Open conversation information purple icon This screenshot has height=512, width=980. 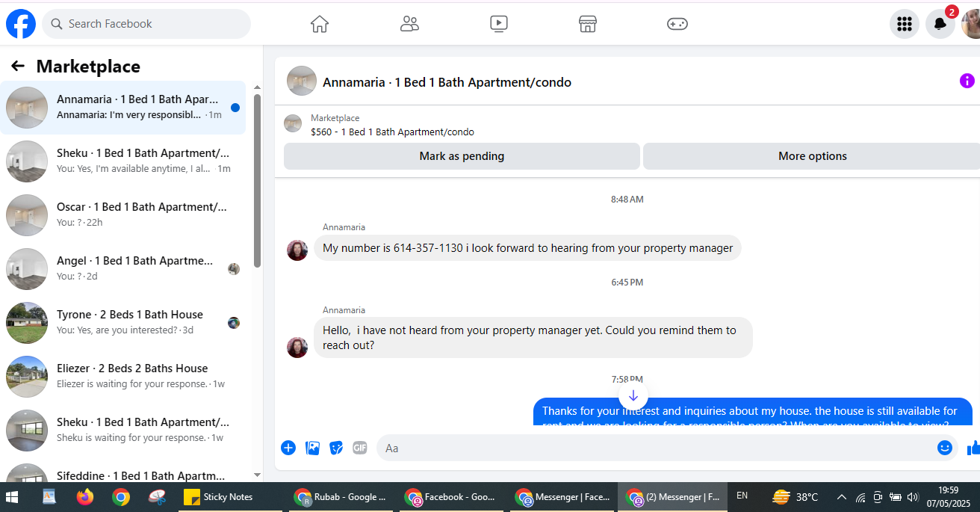click(x=967, y=81)
